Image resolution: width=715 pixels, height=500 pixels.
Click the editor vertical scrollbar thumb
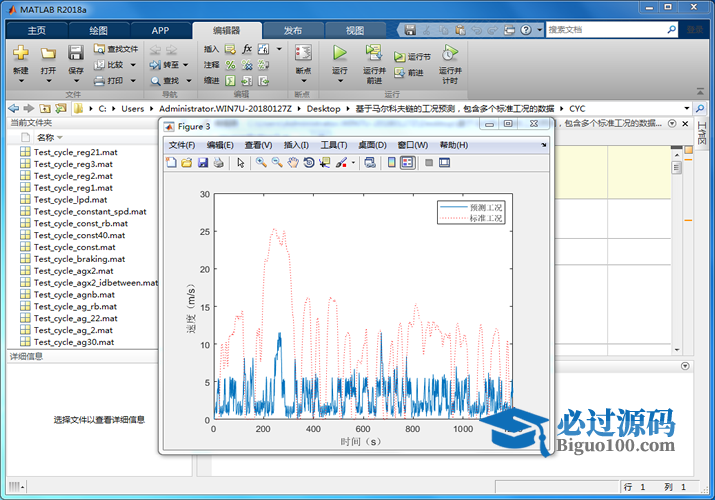pyautogui.click(x=676, y=167)
